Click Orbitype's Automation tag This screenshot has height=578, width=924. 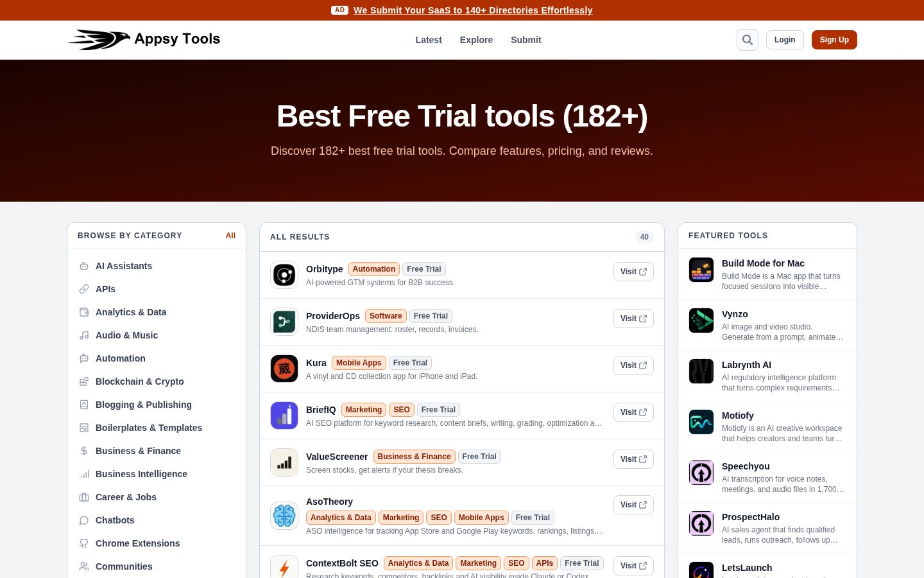374,269
